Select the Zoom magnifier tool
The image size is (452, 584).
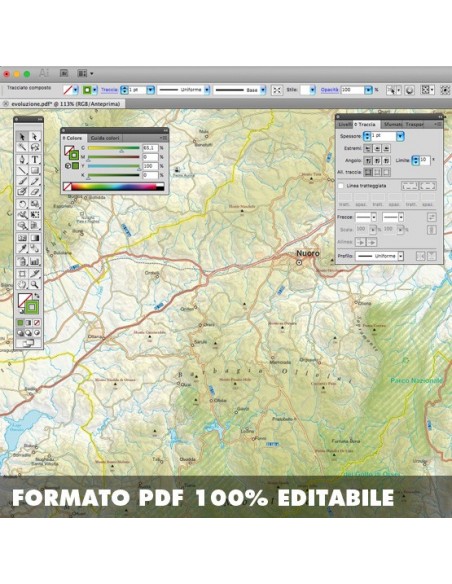click(x=35, y=285)
